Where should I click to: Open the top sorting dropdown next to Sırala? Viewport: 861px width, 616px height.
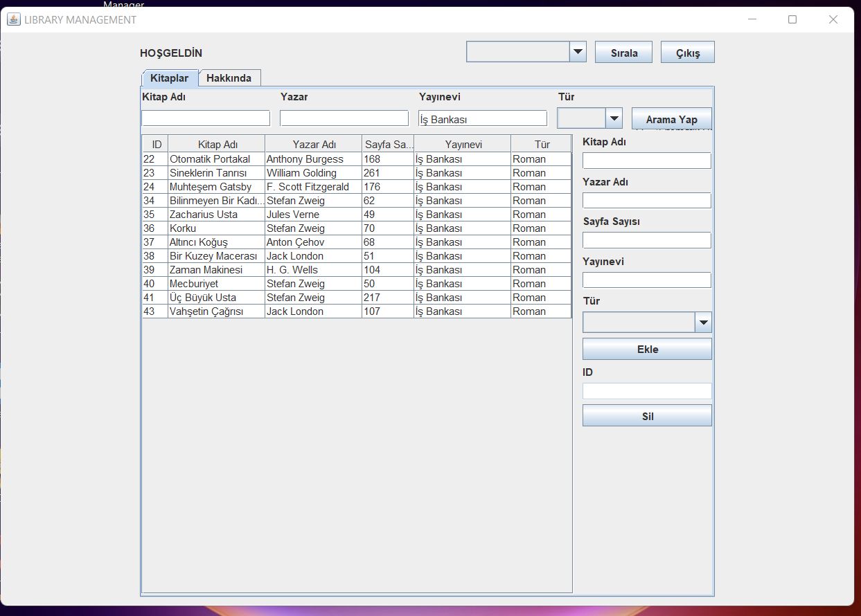578,51
